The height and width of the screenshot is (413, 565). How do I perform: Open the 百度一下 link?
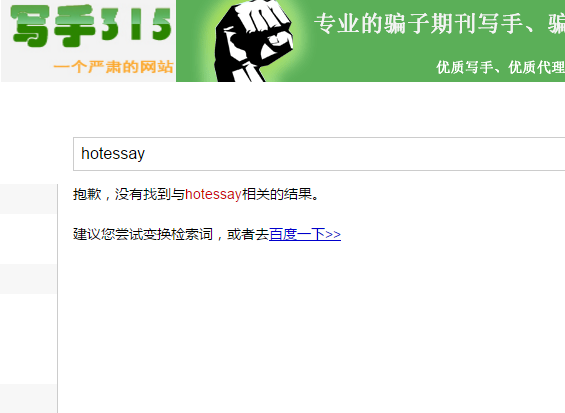[x=305, y=235]
